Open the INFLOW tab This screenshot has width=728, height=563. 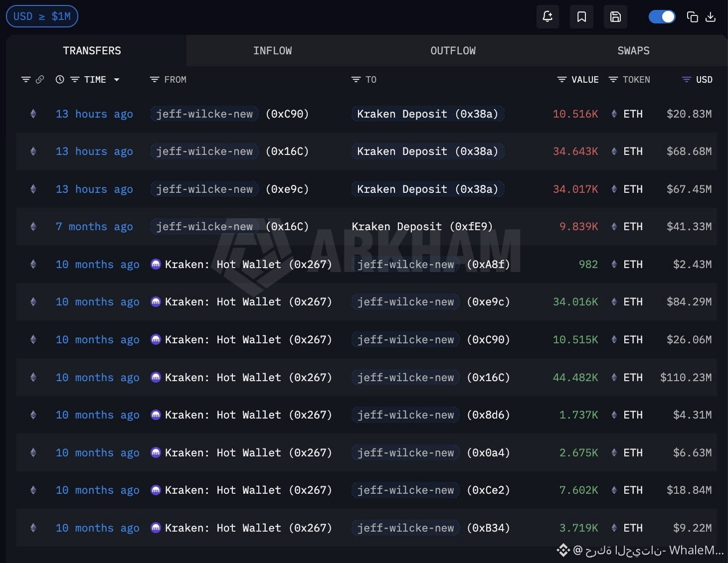pos(272,50)
